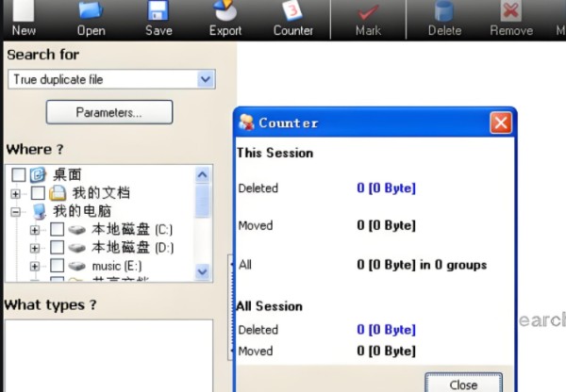Open the True duplicate file dropdown
This screenshot has height=392, width=566.
(x=206, y=80)
